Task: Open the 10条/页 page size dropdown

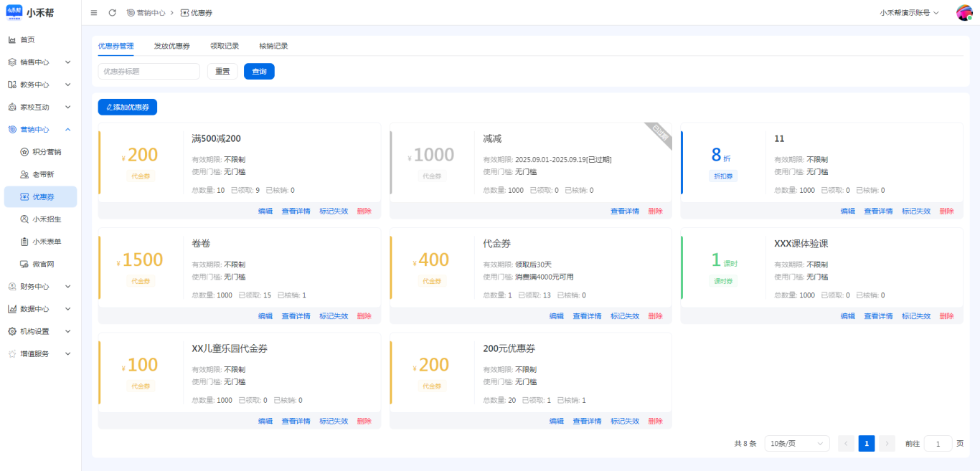Action: (796, 444)
